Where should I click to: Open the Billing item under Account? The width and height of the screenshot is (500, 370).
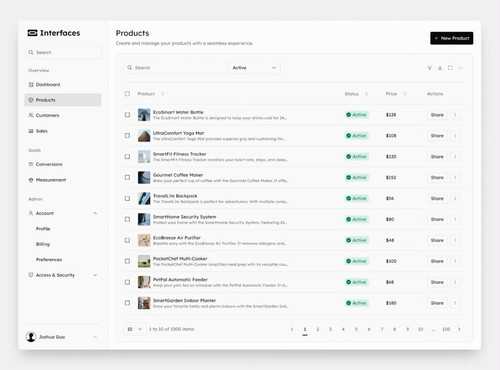43,244
